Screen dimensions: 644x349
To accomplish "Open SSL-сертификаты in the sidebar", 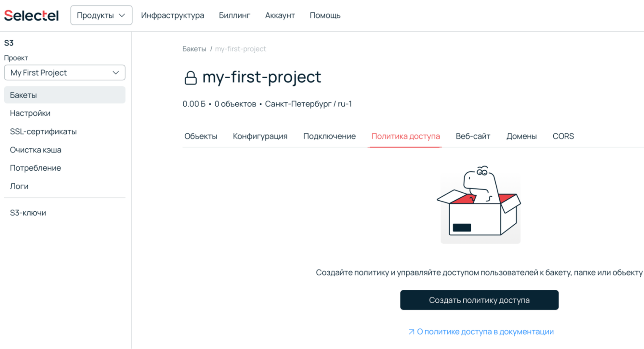I will 43,131.
